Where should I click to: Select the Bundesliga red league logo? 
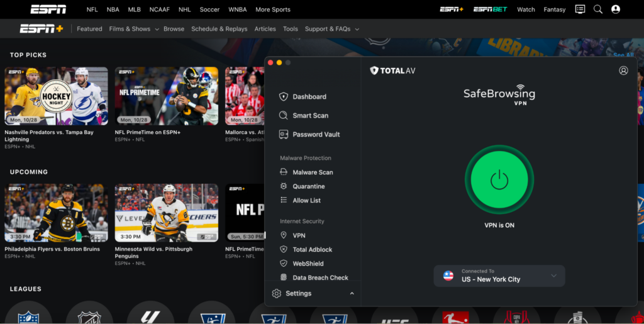click(456, 317)
